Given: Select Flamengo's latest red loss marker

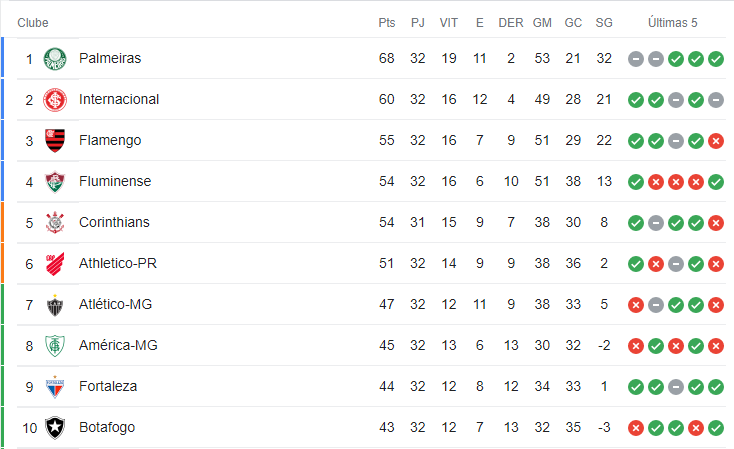Looking at the screenshot, I should pyautogui.click(x=716, y=140).
